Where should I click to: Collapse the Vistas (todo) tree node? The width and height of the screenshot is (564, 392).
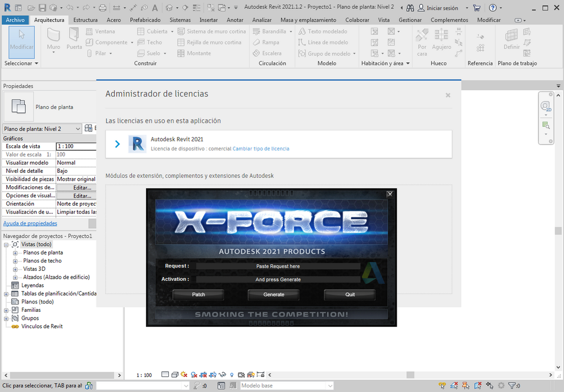[6, 245]
